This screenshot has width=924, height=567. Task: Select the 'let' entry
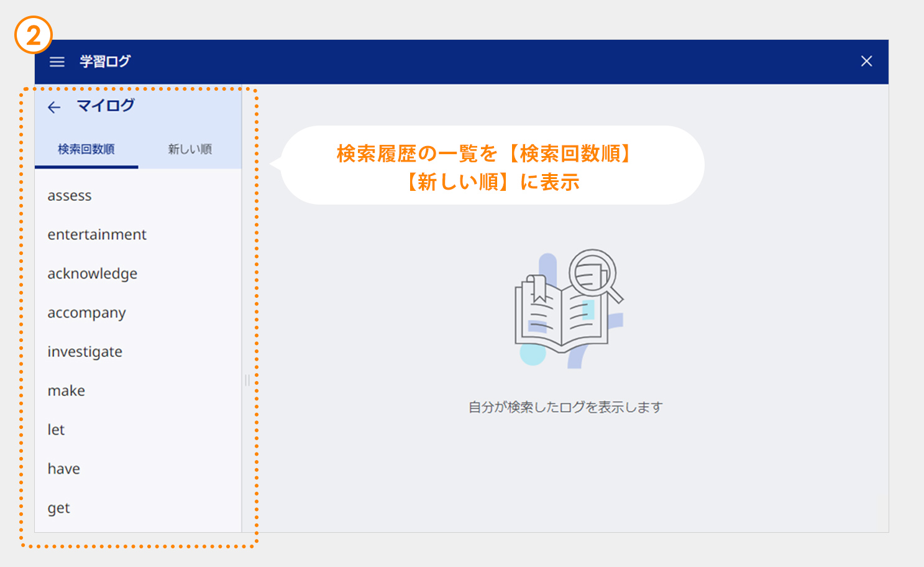pos(56,430)
